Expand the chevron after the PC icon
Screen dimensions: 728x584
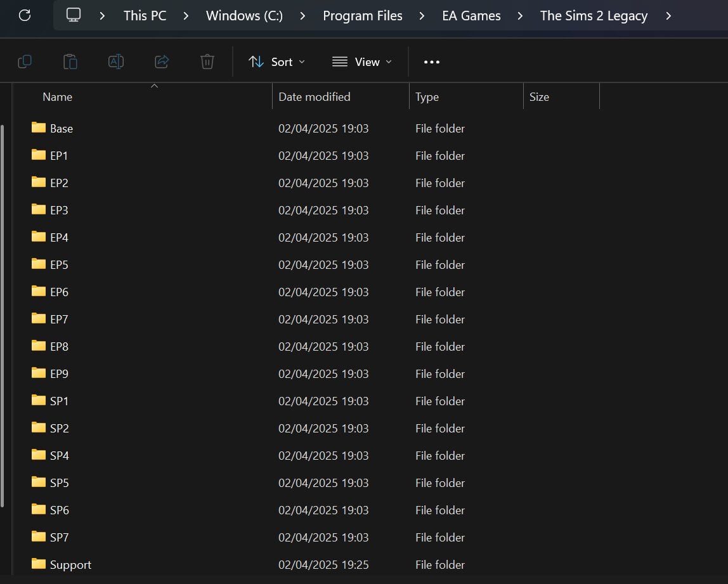coord(102,16)
